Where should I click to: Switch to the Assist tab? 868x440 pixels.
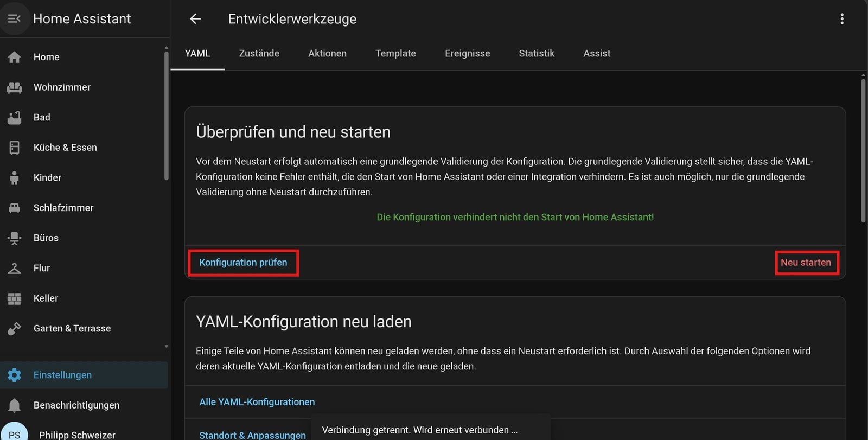point(597,53)
